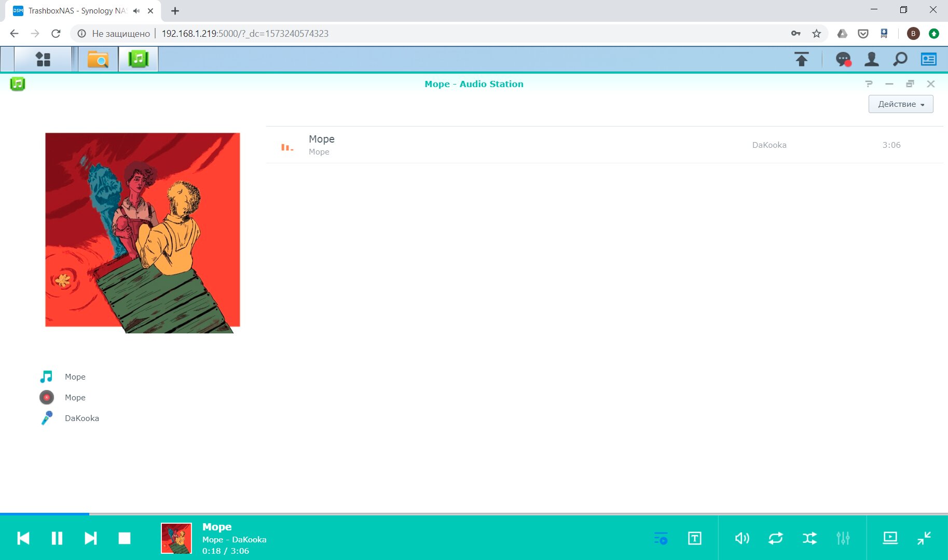Click the volume speaker icon
This screenshot has width=948, height=560.
(x=742, y=538)
